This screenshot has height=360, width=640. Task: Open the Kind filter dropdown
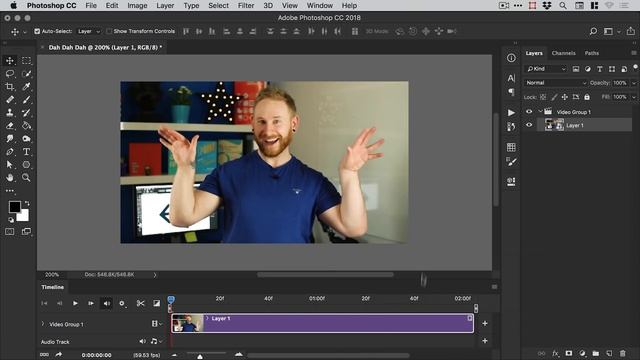coord(546,69)
